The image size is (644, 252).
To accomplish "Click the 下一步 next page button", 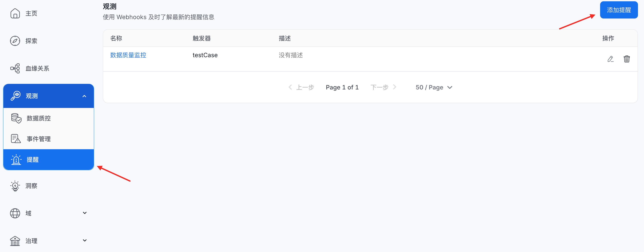I will pyautogui.click(x=383, y=87).
